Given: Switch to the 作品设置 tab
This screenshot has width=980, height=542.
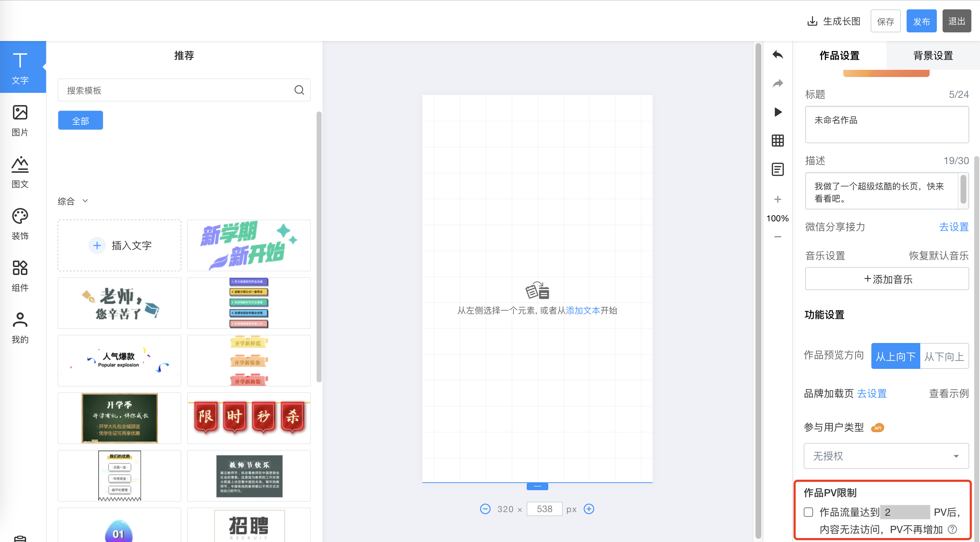Looking at the screenshot, I should coord(839,55).
